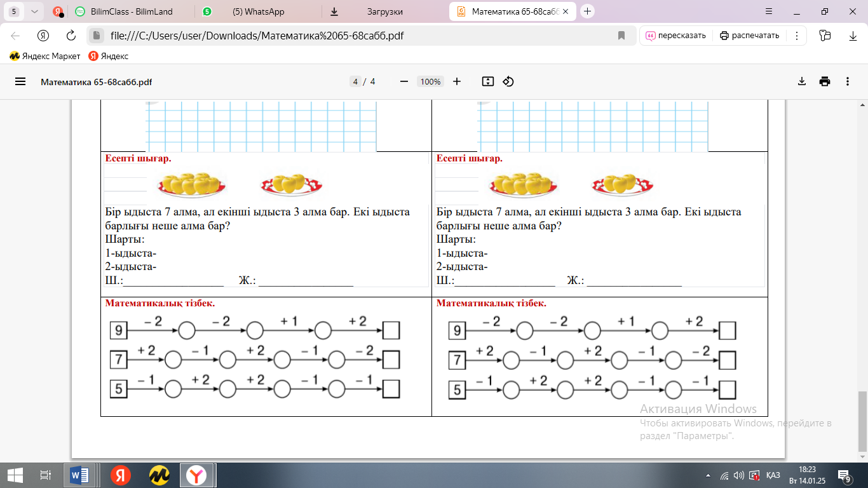Click the boxed number 9 in left chain

point(118,330)
